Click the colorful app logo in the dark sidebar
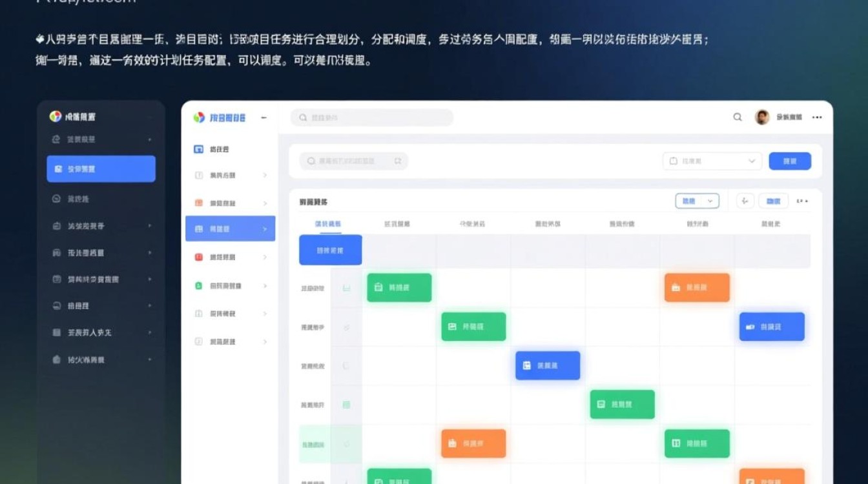The image size is (868, 484). pyautogui.click(x=56, y=117)
